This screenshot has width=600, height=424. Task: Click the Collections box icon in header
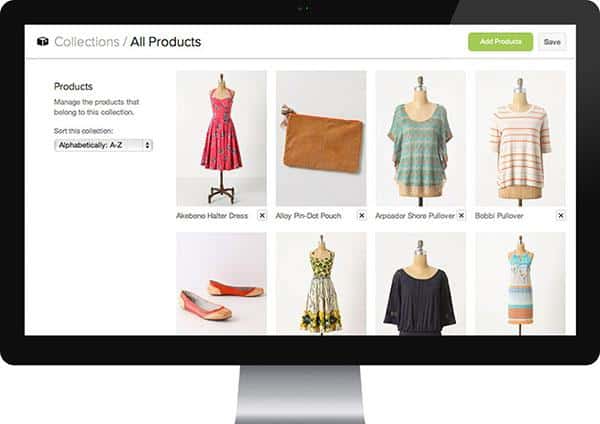pyautogui.click(x=42, y=42)
